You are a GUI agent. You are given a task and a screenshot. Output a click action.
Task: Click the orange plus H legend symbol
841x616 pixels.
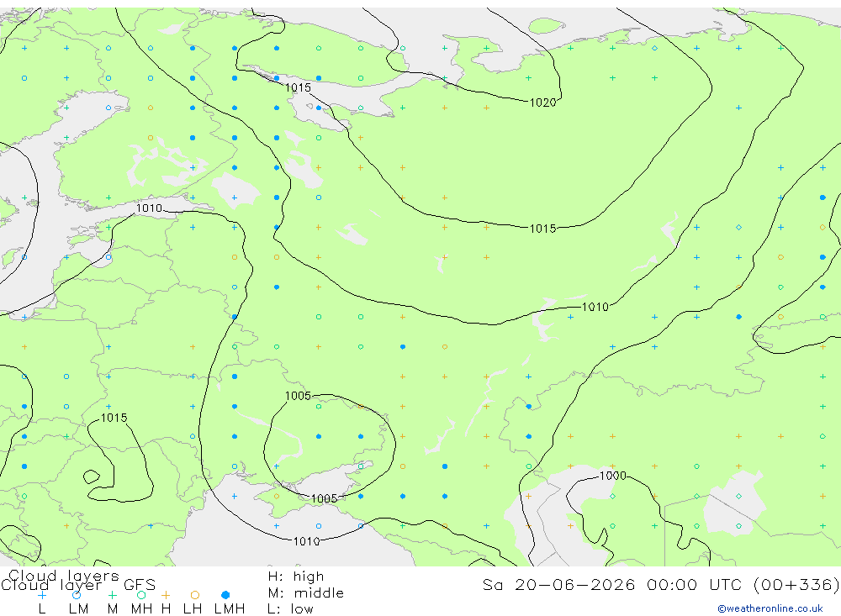(x=166, y=595)
